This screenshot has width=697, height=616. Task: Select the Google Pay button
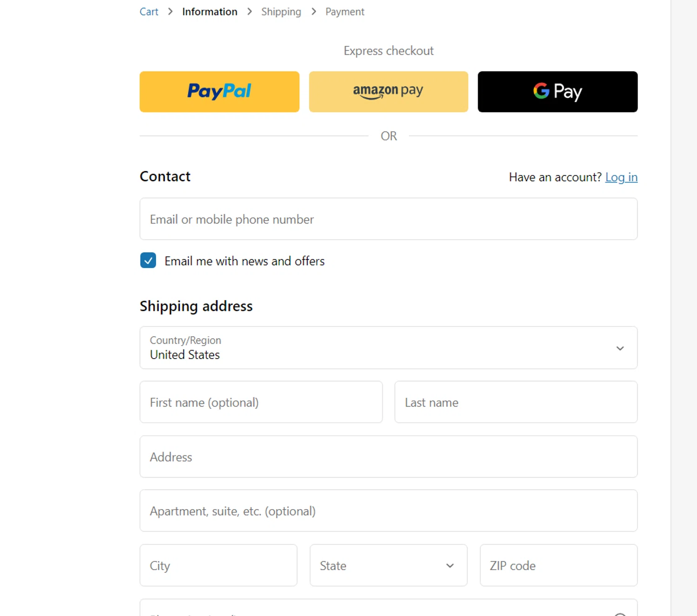(557, 92)
